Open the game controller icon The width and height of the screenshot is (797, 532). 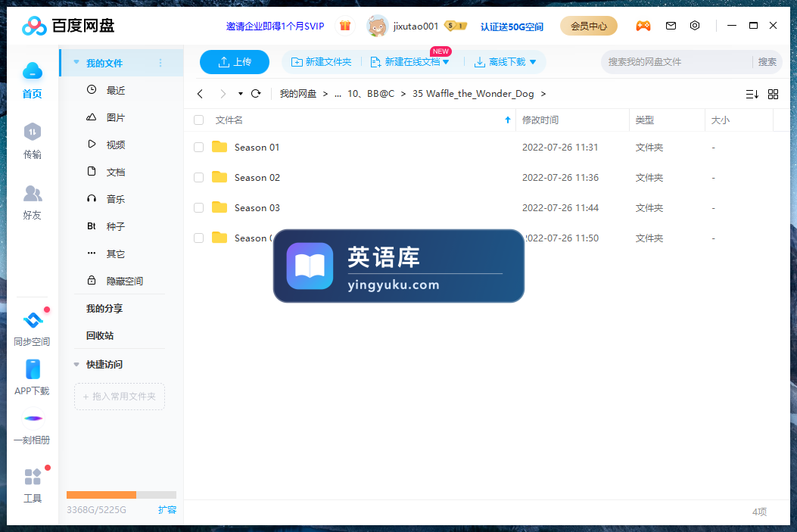pos(643,26)
